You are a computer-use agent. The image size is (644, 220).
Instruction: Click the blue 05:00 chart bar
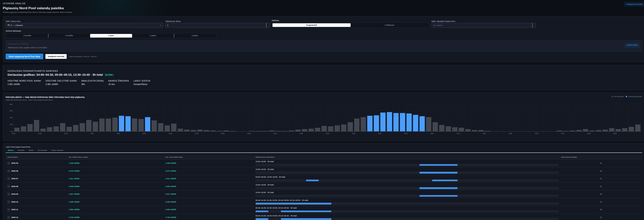pyautogui.click(x=148, y=124)
